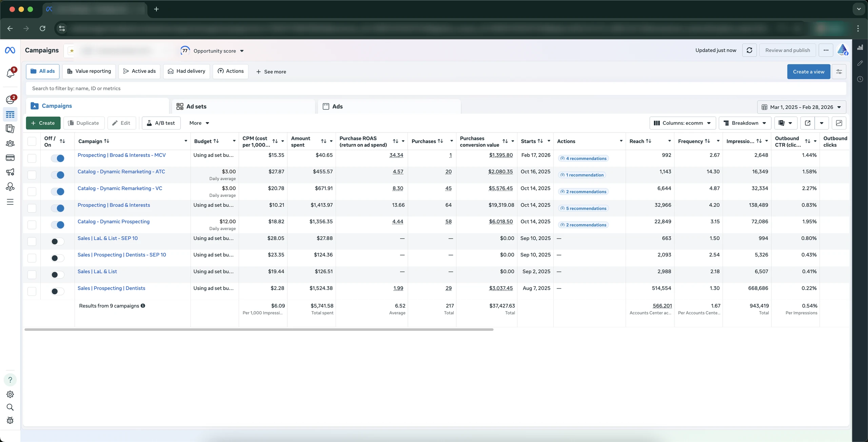This screenshot has height=442, width=868.
Task: Open notifications bell in left sidebar
Action: coord(10,73)
